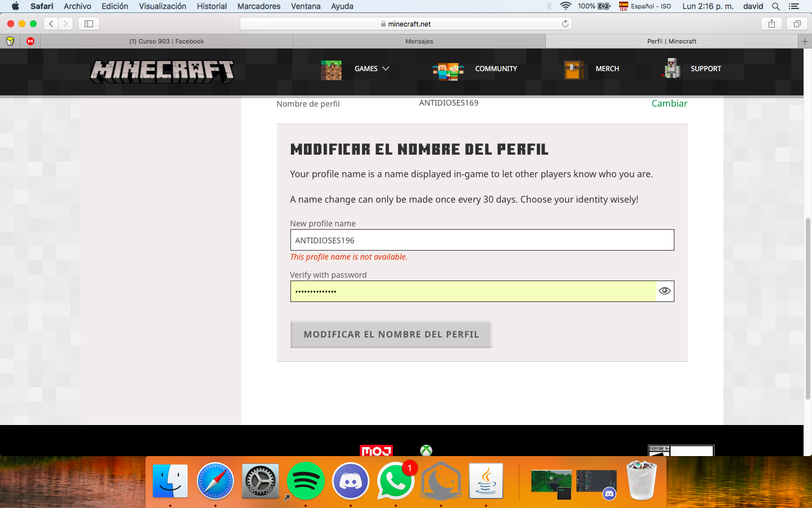812x508 pixels.
Task: Click the 'This profile name is not available.' message
Action: (348, 257)
